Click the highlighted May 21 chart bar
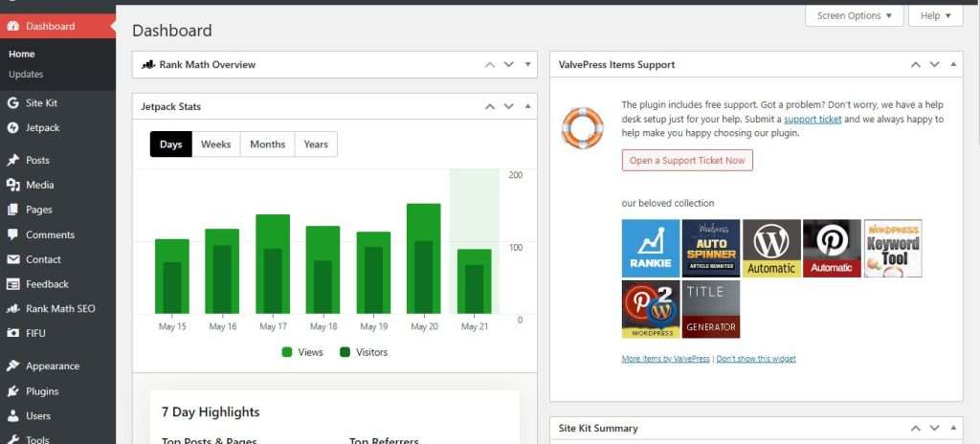 click(475, 281)
